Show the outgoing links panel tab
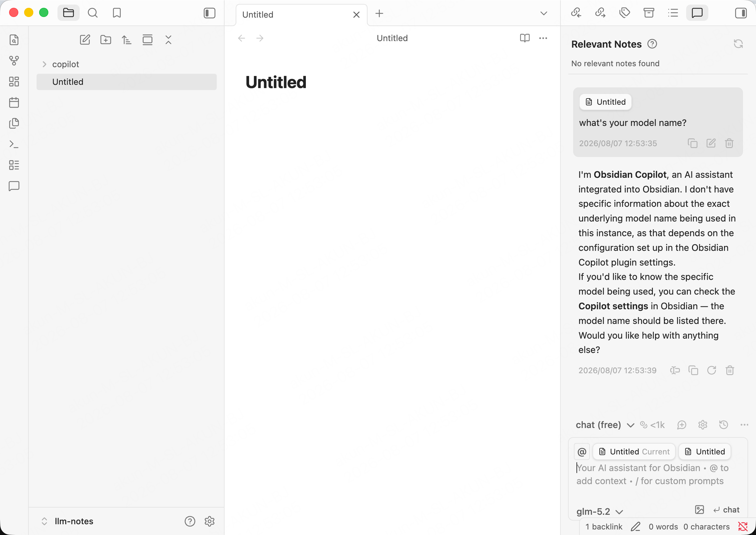The width and height of the screenshot is (756, 535). 600,13
